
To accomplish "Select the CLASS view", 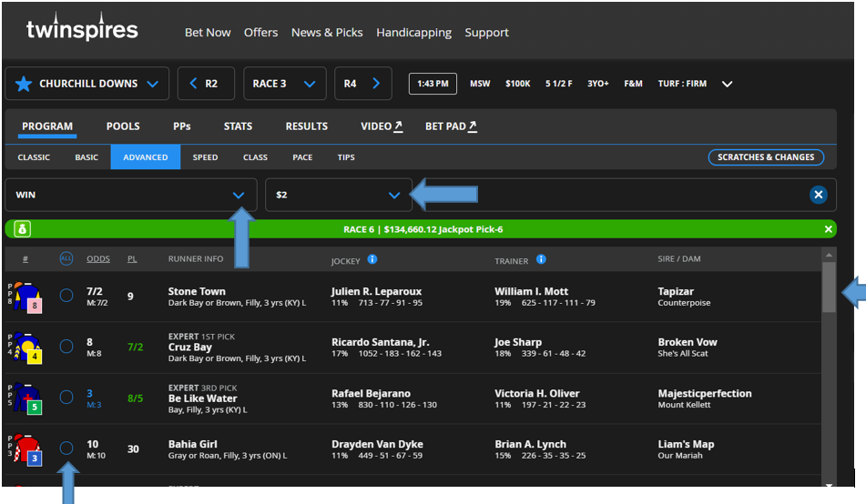I will click(x=255, y=157).
